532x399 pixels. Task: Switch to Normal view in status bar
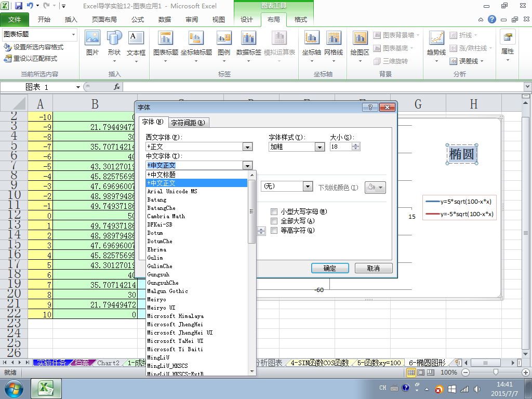(411, 372)
